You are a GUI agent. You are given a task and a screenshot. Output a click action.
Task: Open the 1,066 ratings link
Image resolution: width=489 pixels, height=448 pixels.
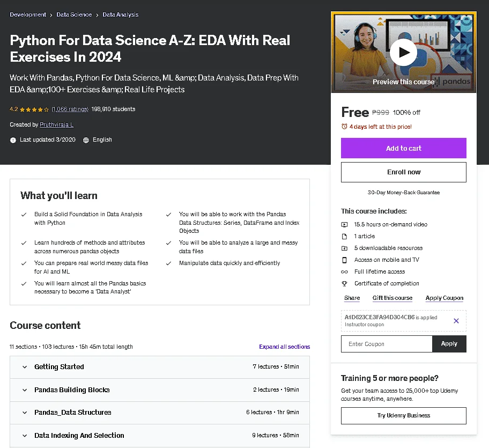point(70,109)
